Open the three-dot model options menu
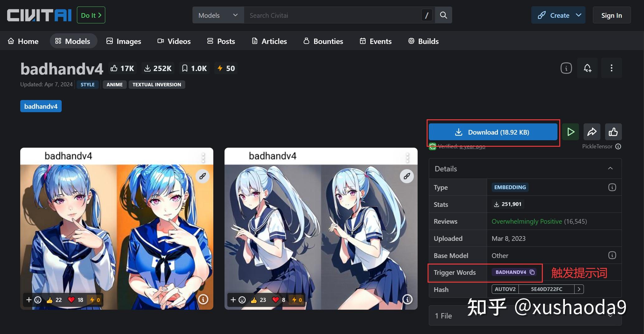 click(x=611, y=68)
